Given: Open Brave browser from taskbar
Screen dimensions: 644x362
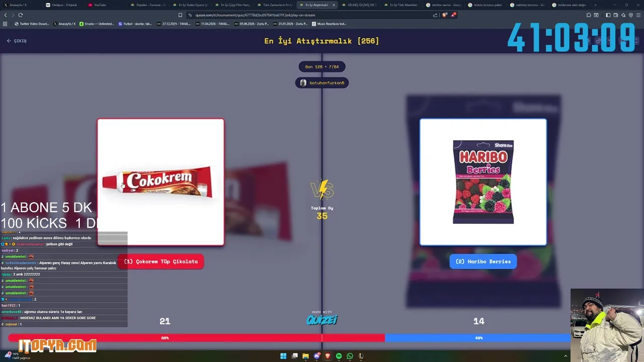Looking at the screenshot, I should (x=328, y=356).
